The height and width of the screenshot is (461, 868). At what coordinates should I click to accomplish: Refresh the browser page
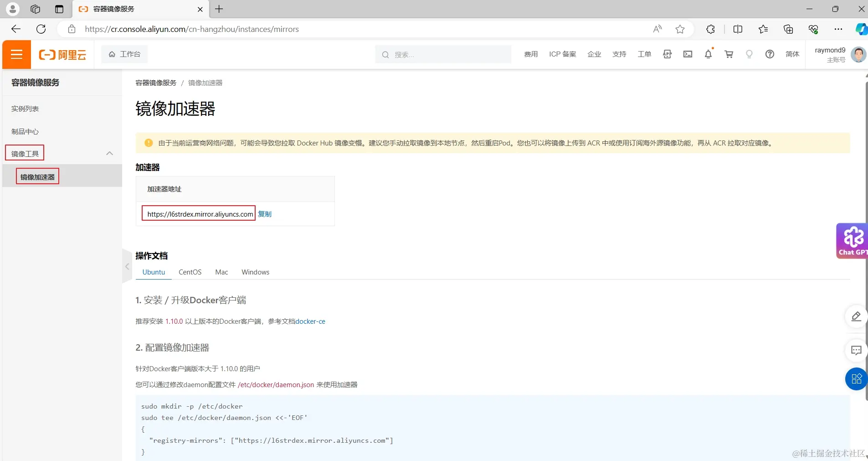pyautogui.click(x=41, y=29)
